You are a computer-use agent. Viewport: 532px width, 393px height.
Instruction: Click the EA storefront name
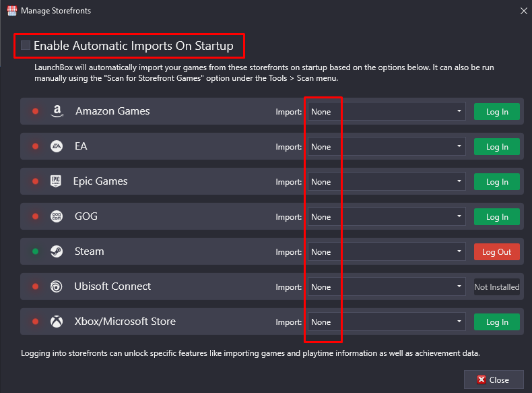(x=81, y=146)
